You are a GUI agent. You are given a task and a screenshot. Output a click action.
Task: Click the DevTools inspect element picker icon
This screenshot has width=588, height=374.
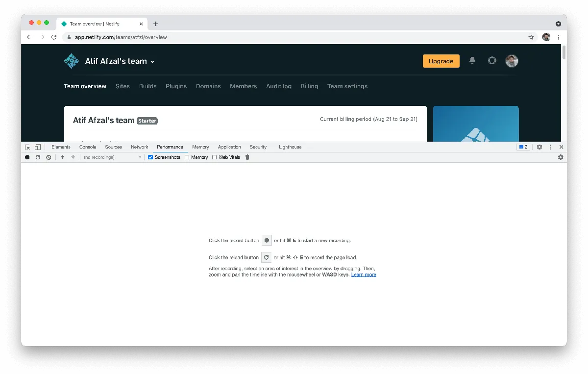(x=27, y=147)
